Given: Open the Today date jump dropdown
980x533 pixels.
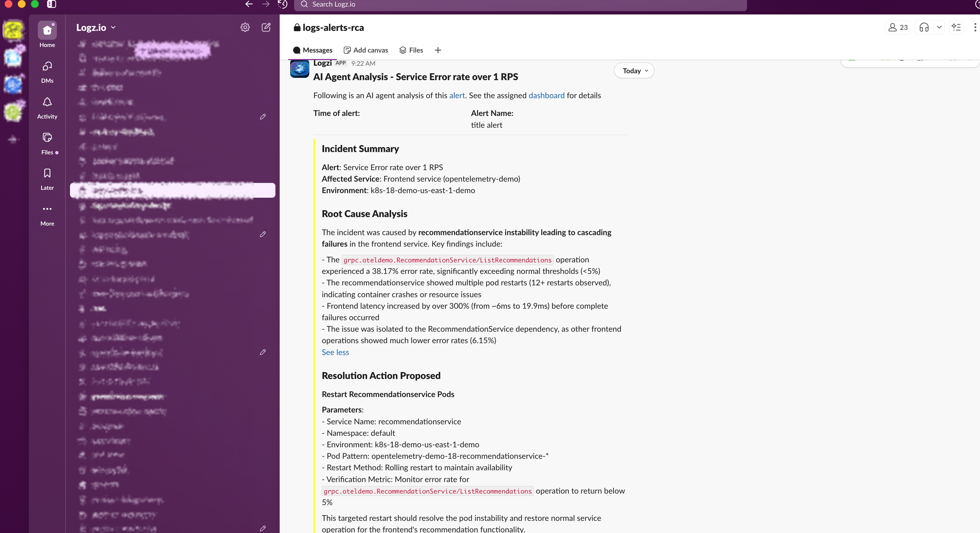Looking at the screenshot, I should coord(634,71).
